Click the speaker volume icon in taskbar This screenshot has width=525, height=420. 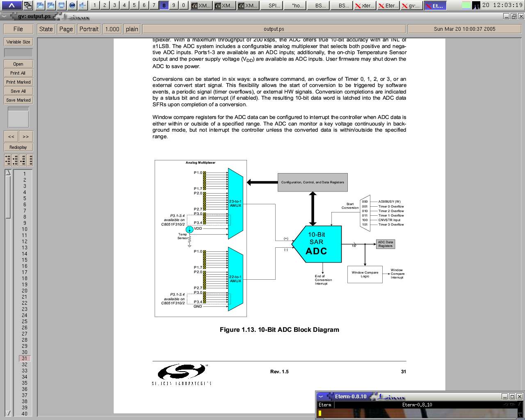click(83, 5)
